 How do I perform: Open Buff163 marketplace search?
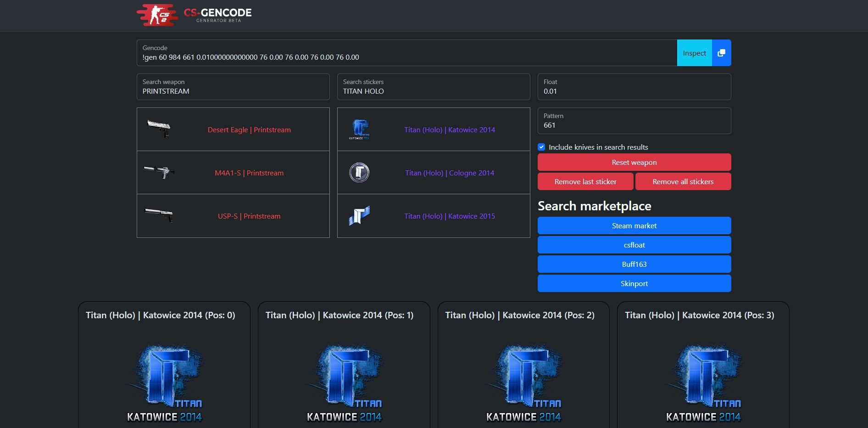pyautogui.click(x=634, y=264)
